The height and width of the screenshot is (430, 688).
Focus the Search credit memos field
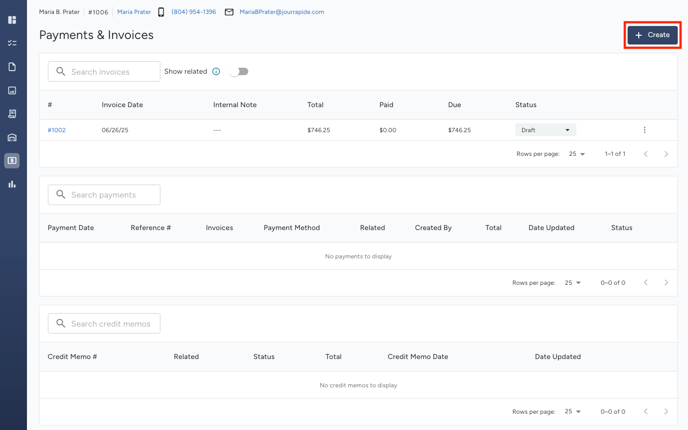[104, 323]
